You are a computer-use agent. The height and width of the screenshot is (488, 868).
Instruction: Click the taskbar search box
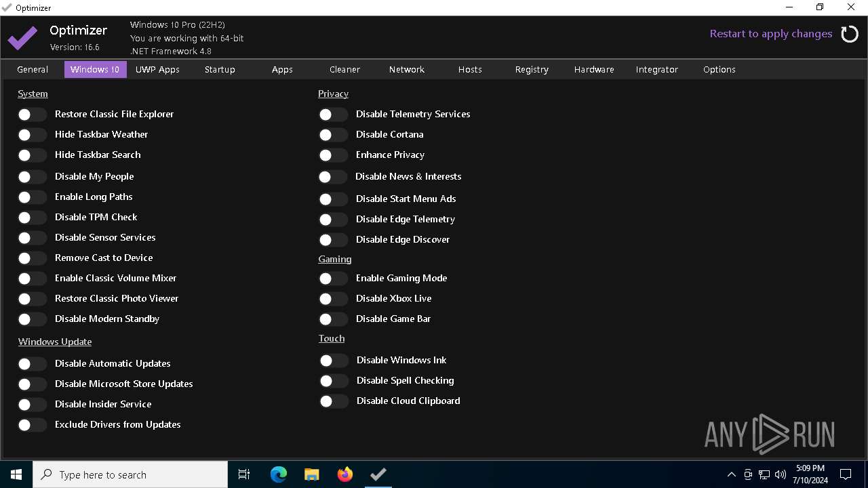130,474
